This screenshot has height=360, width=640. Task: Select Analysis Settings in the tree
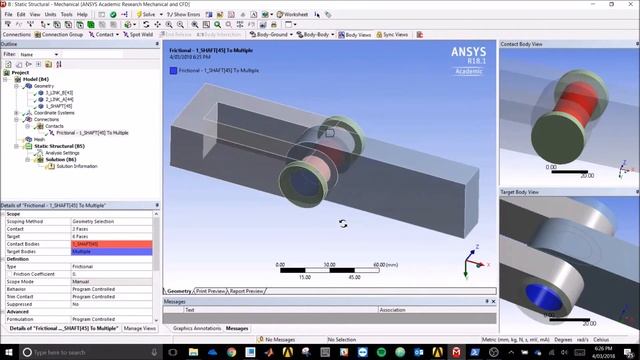pyautogui.click(x=62, y=153)
